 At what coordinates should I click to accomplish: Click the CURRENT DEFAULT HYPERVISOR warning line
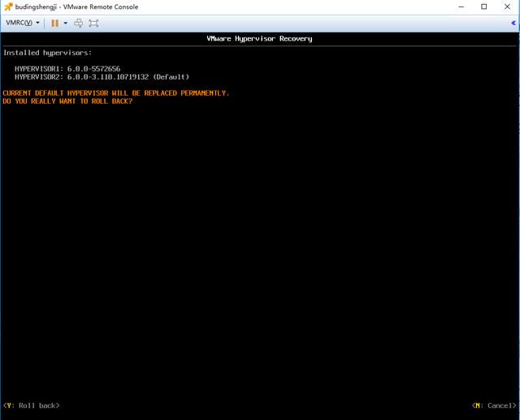coord(115,93)
